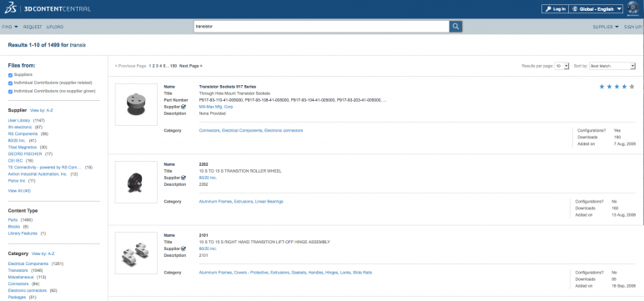Open the 2101 hinge assembly thumbnail
Image resolution: width=644 pixels, height=301 pixels.
point(136,253)
